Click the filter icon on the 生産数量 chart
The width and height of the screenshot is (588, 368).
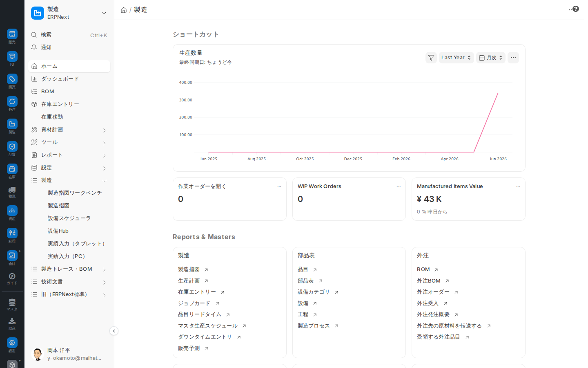431,58
